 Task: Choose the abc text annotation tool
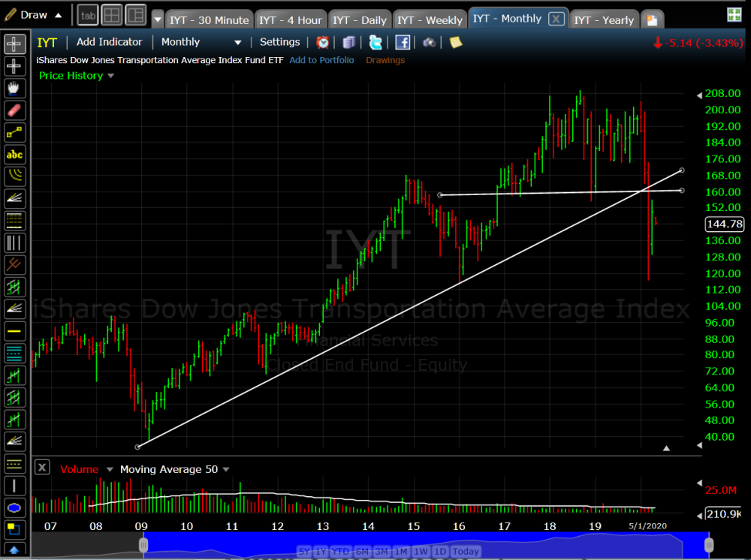[x=14, y=155]
